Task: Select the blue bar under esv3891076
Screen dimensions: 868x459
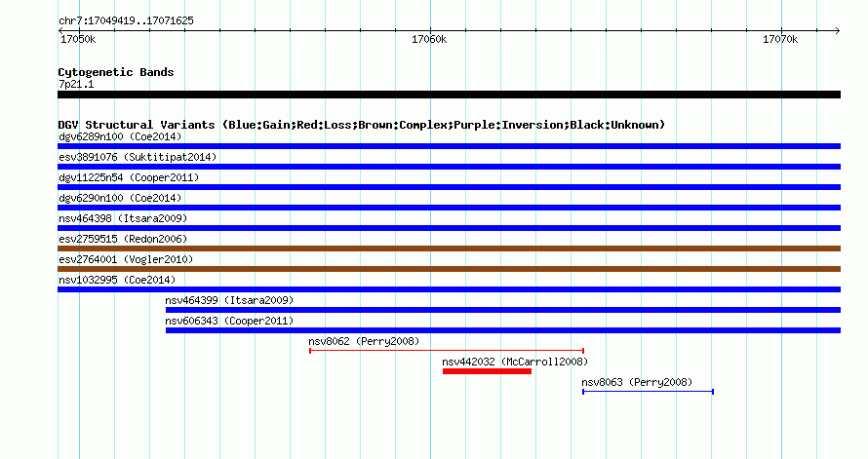Action: tap(449, 167)
